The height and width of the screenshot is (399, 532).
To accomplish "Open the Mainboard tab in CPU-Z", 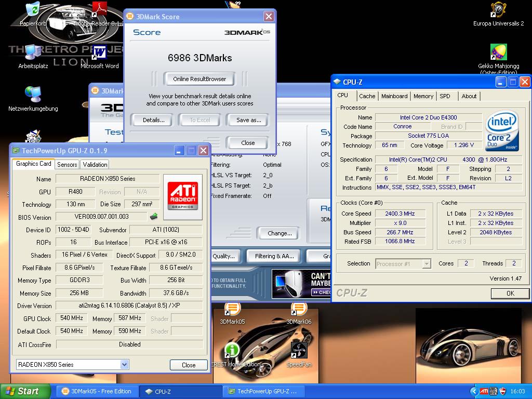I will 394,96.
